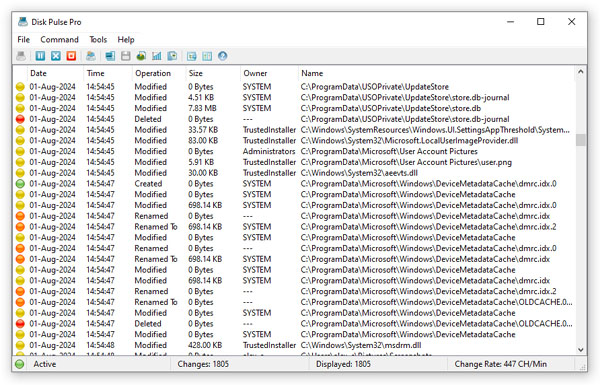Click Displayed: 1805 in the status bar

(x=343, y=364)
